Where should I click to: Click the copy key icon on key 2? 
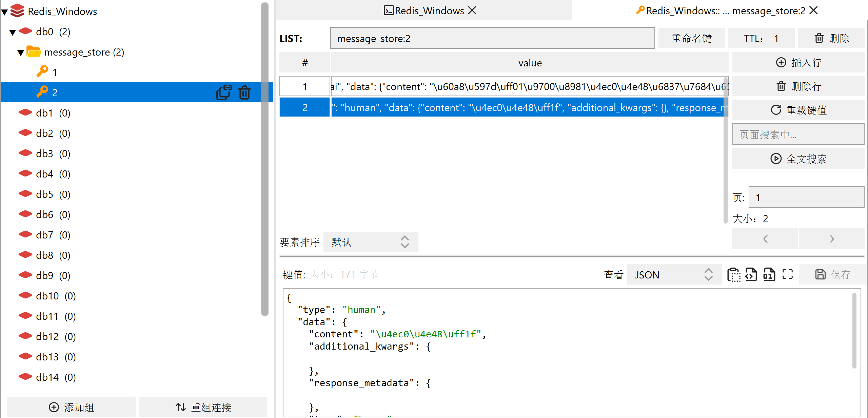tap(223, 92)
